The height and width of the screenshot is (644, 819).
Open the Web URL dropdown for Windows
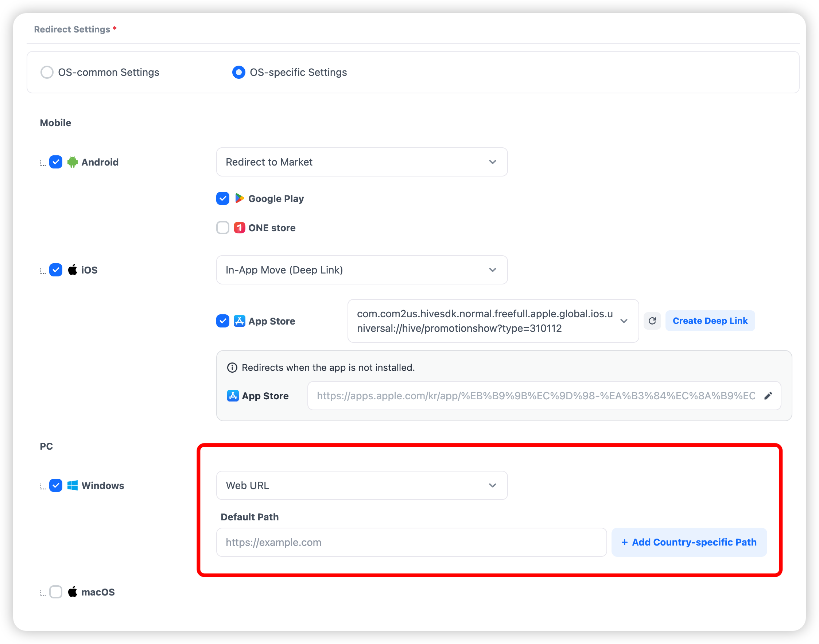point(362,485)
